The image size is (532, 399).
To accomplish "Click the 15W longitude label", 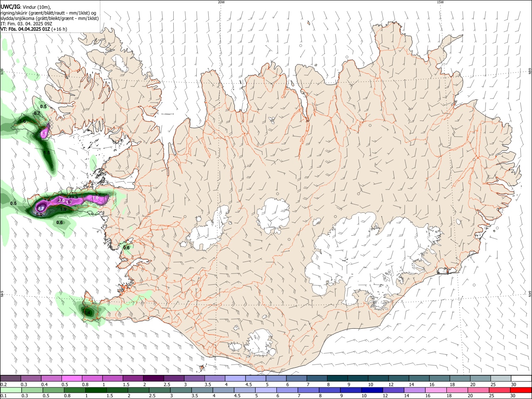I will pos(440,2).
